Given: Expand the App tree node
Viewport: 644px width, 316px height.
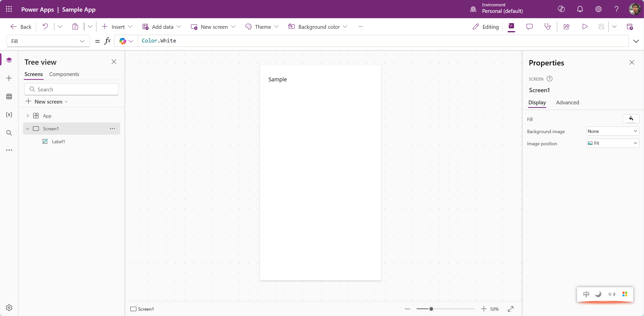Looking at the screenshot, I should 28,116.
